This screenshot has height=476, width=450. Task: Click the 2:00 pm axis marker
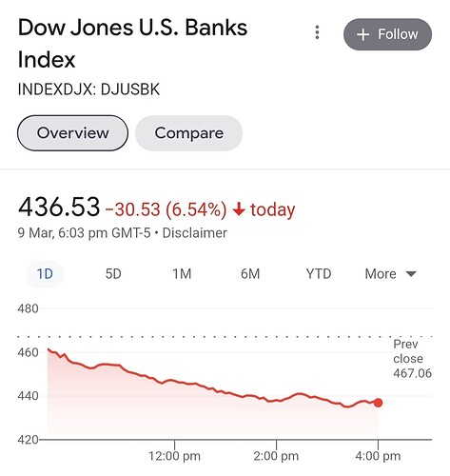pyautogui.click(x=276, y=456)
